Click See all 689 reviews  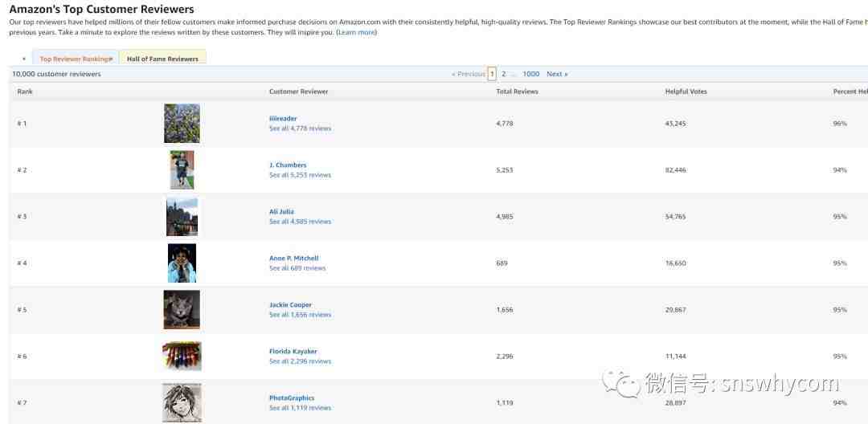click(297, 268)
